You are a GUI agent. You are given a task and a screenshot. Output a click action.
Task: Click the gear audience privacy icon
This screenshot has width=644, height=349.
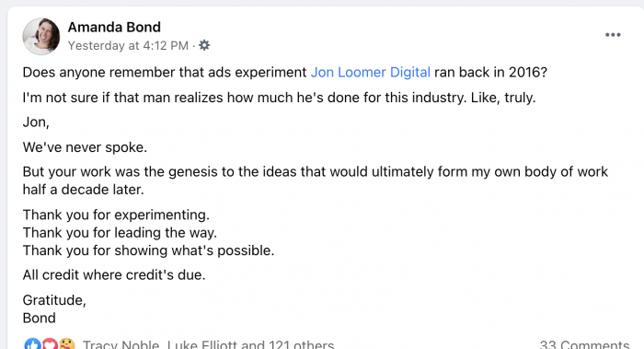pyautogui.click(x=204, y=45)
